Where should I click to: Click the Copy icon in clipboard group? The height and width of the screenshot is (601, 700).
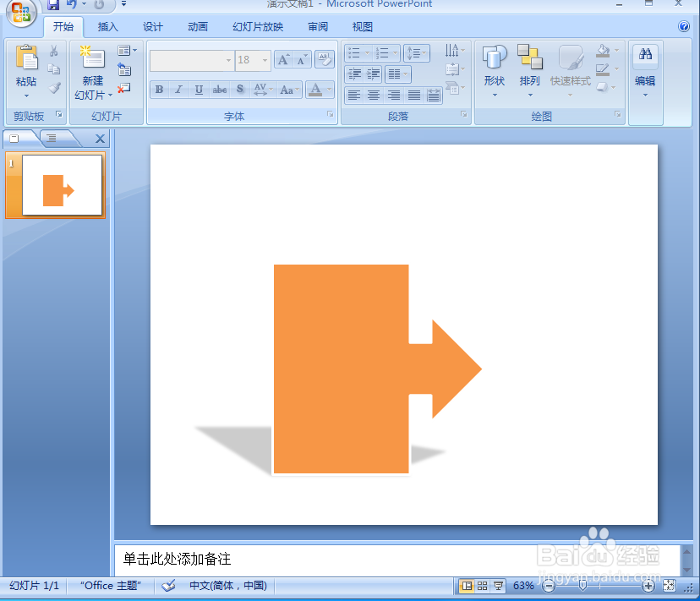(x=54, y=69)
